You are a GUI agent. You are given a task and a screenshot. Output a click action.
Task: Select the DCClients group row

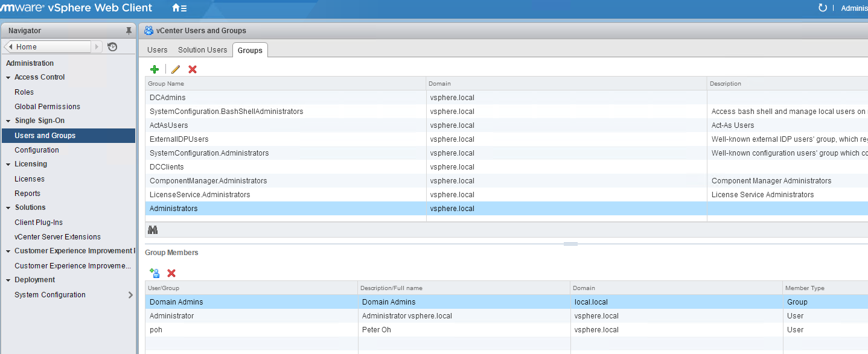506,166
